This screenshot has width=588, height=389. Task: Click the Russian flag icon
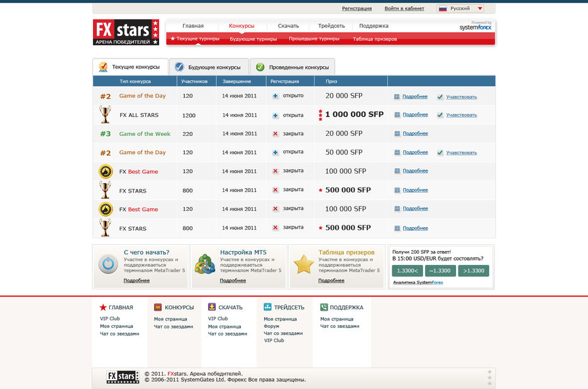(443, 8)
